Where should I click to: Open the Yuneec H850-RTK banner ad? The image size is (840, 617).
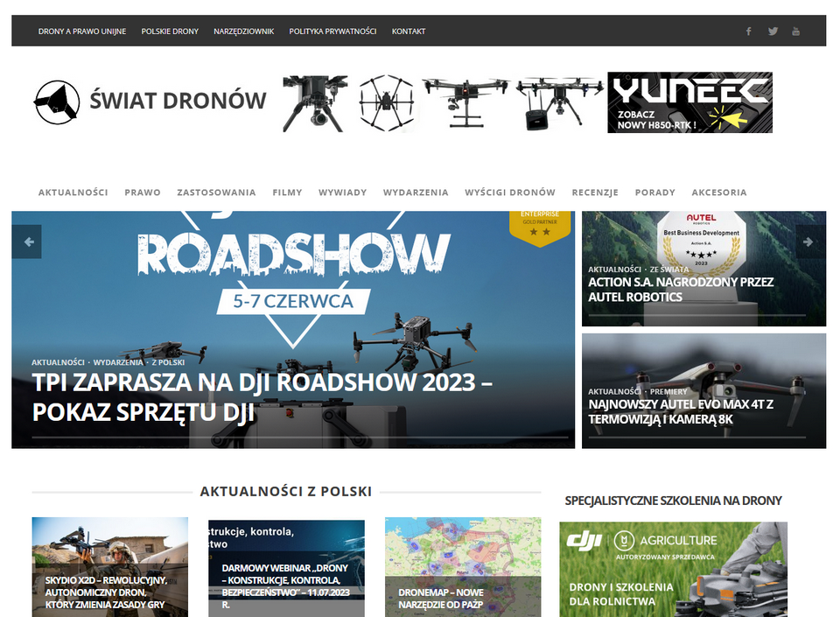[x=690, y=102]
